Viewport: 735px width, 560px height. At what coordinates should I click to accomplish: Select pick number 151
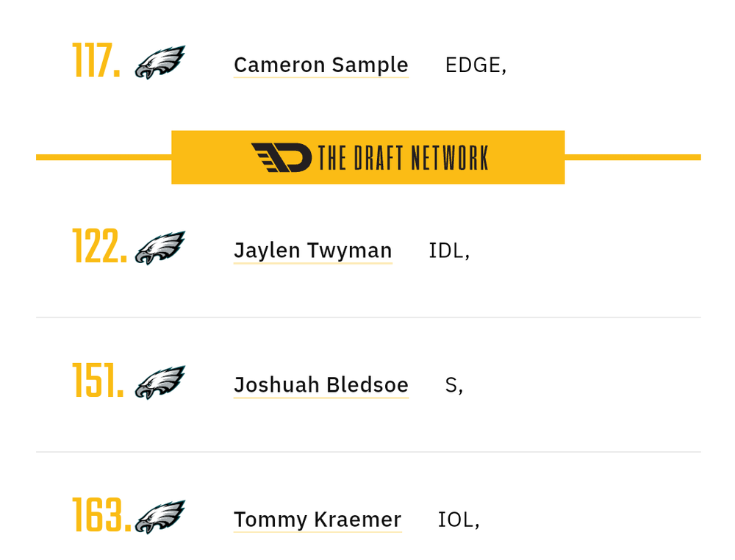98,381
